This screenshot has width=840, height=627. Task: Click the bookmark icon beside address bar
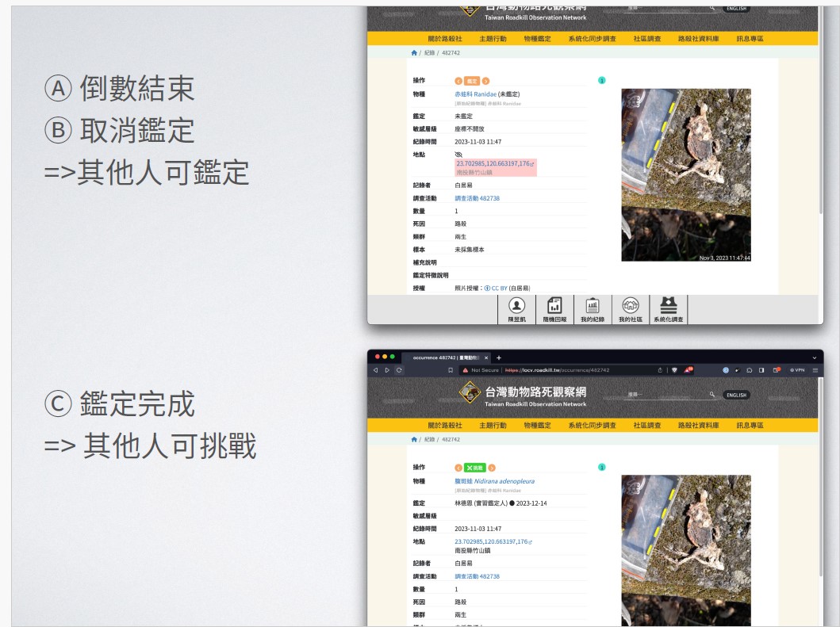pyautogui.click(x=451, y=370)
